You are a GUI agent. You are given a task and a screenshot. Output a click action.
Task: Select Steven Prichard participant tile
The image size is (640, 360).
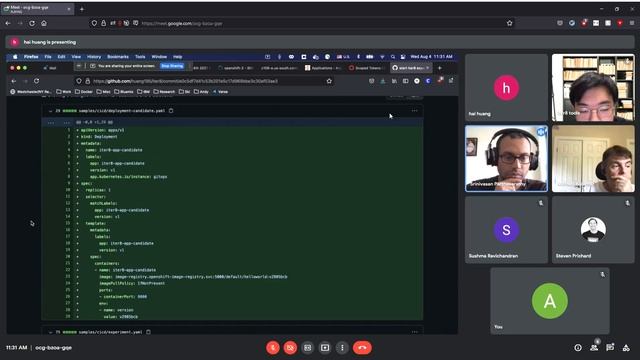tap(593, 230)
